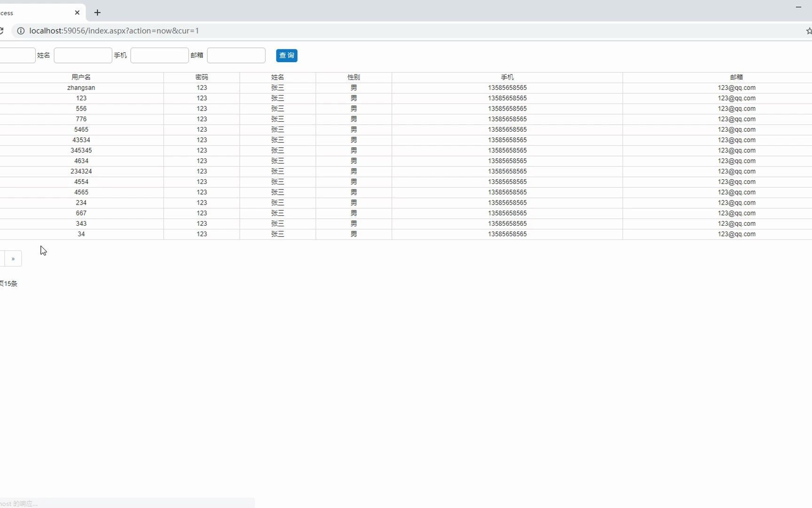Bookmark this page with the star icon

pos(808,31)
